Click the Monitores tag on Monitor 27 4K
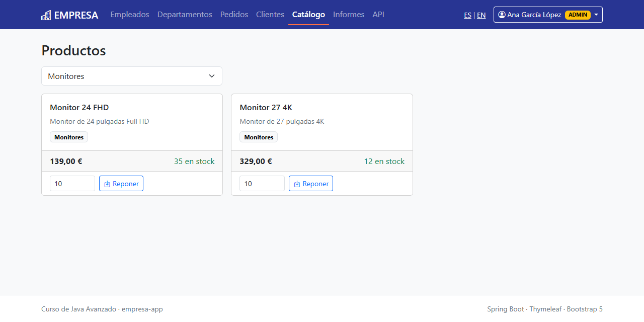The height and width of the screenshot is (322, 644). pos(259,137)
